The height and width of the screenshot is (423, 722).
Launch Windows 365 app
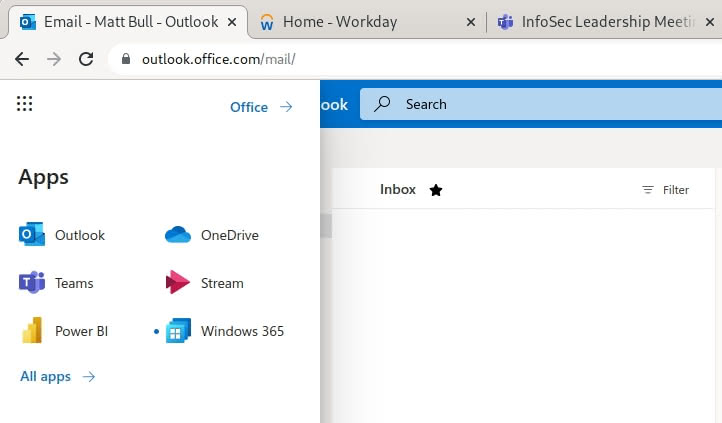224,330
